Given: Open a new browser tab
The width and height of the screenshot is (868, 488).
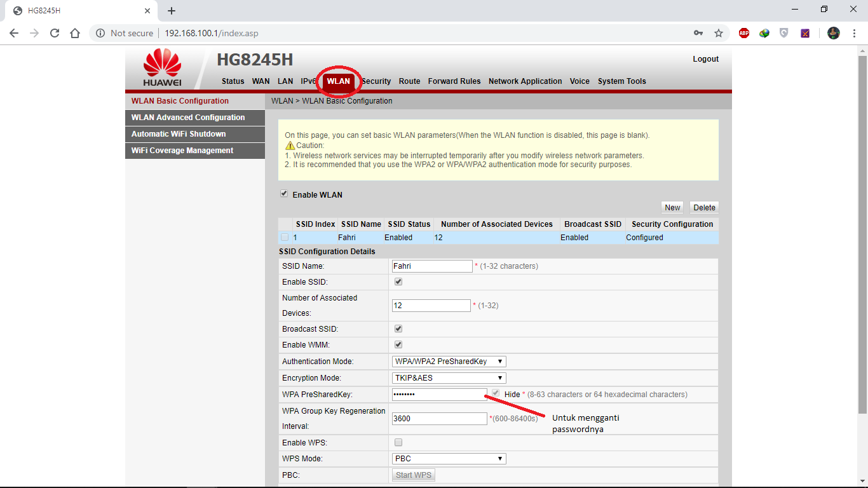Looking at the screenshot, I should pyautogui.click(x=172, y=11).
